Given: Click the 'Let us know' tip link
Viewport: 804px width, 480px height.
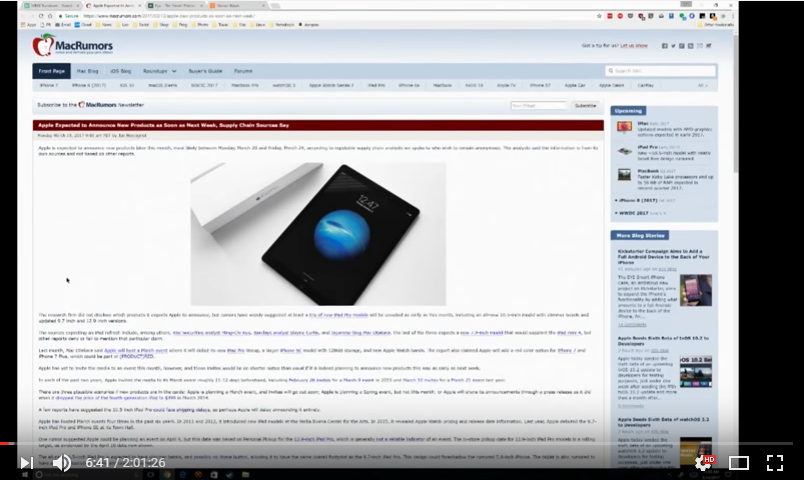Looking at the screenshot, I should click(x=634, y=46).
